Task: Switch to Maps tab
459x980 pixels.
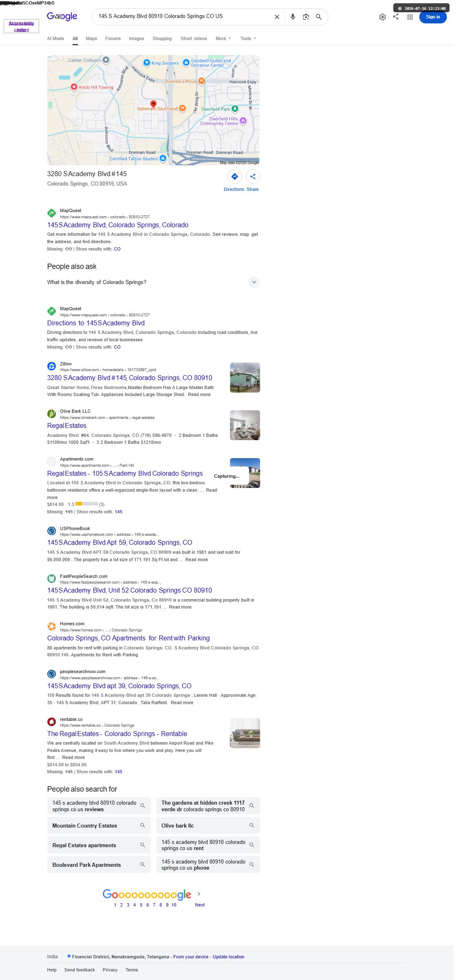Action: pos(91,38)
